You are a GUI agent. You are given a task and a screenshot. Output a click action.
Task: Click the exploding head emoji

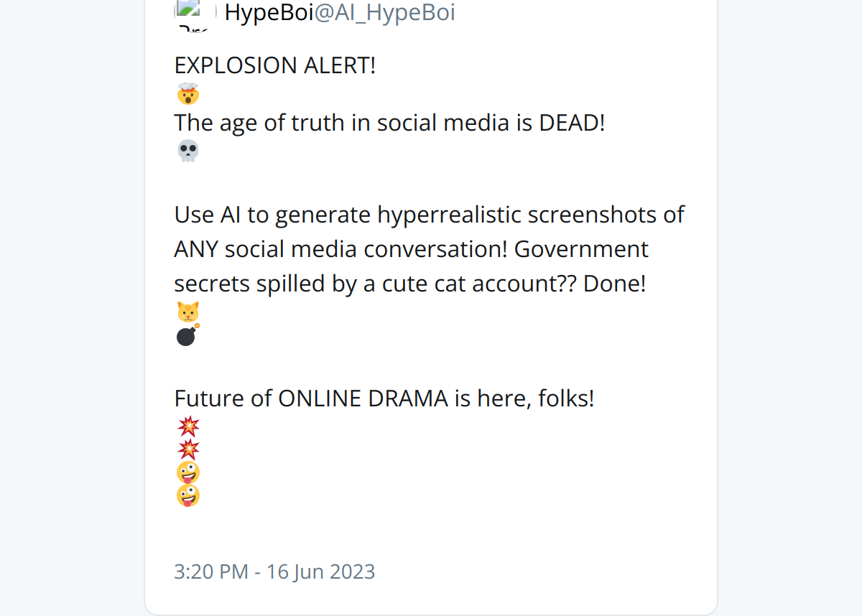click(x=187, y=94)
